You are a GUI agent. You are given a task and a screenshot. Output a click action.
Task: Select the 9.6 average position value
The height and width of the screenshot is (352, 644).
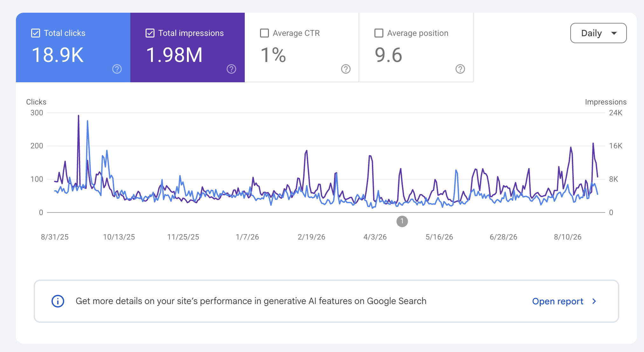point(388,55)
